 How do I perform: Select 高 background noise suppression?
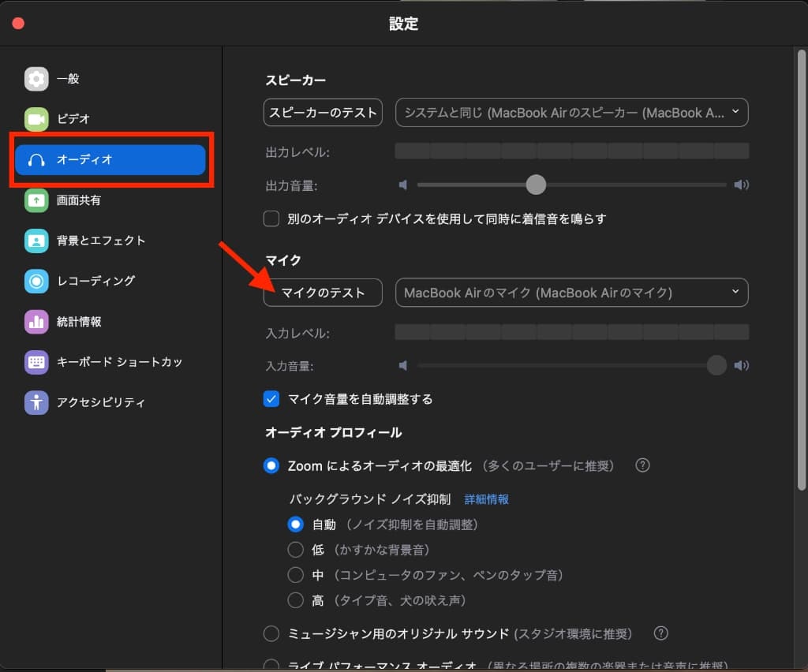point(296,600)
